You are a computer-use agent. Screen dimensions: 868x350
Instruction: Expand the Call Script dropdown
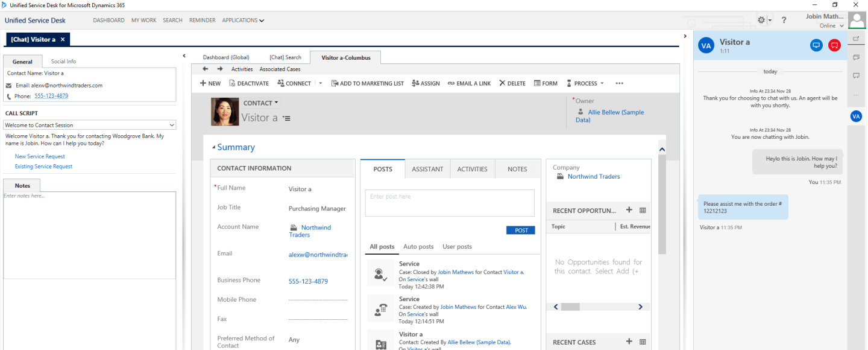172,125
